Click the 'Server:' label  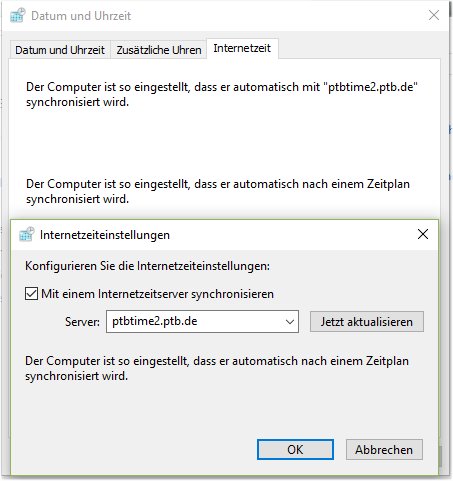pyautogui.click(x=82, y=322)
